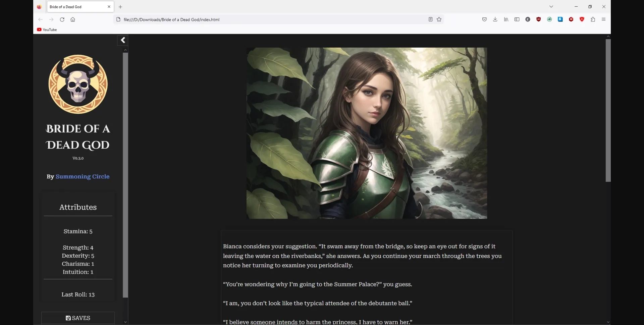This screenshot has width=644, height=325.
Task: Open the list-all-tabs dropdown arrow
Action: (551, 6)
